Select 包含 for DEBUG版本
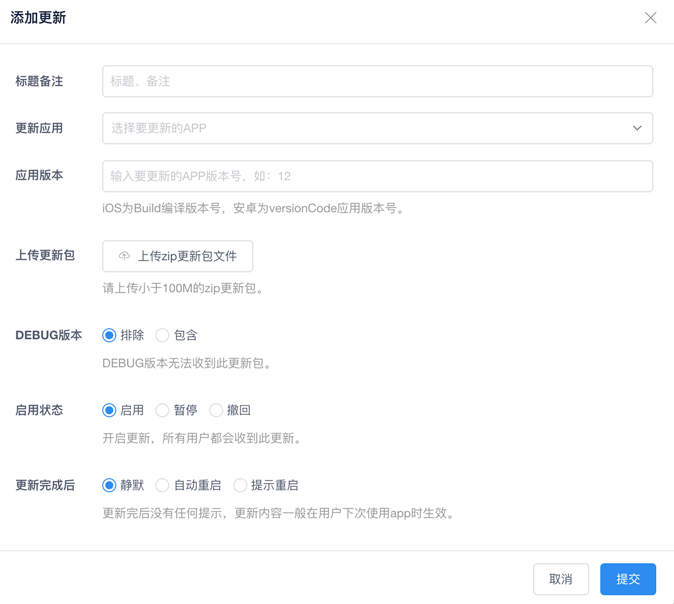 coord(176,335)
